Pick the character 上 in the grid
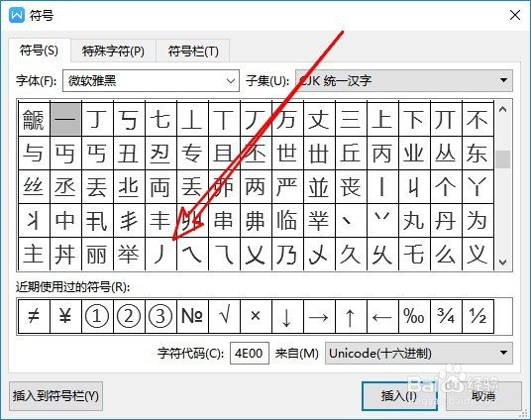The image size is (531, 420). pyautogui.click(x=383, y=120)
